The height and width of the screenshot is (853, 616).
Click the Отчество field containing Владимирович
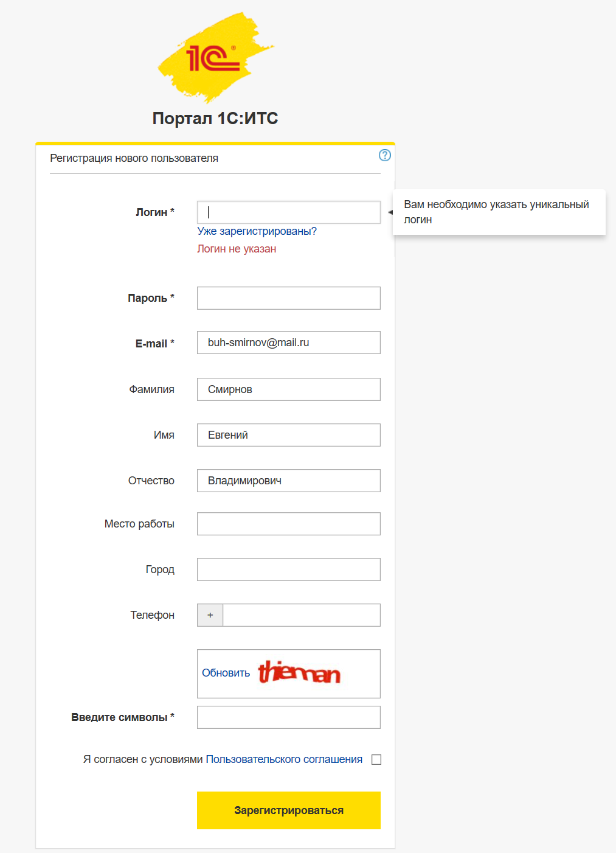point(289,481)
